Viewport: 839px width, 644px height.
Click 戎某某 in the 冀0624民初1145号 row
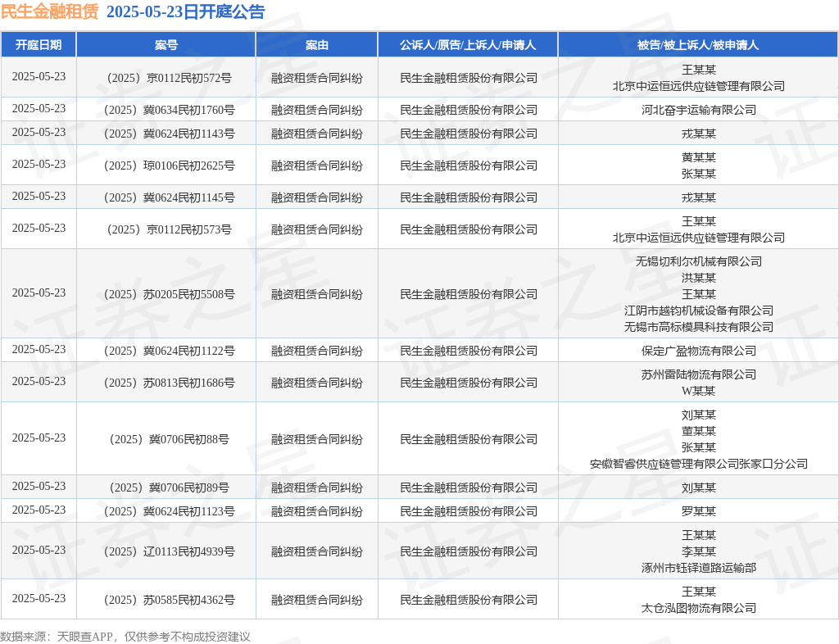click(699, 198)
